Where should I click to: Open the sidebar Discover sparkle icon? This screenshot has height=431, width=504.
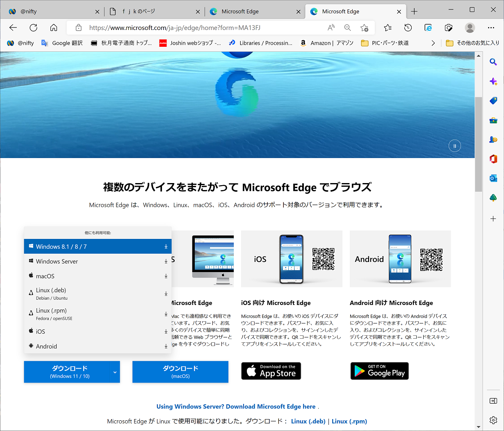[x=493, y=81]
